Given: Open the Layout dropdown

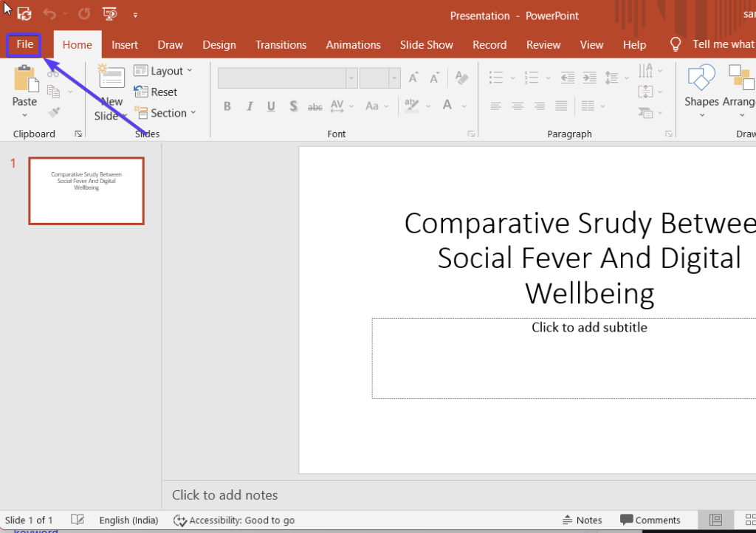Looking at the screenshot, I should coord(163,71).
